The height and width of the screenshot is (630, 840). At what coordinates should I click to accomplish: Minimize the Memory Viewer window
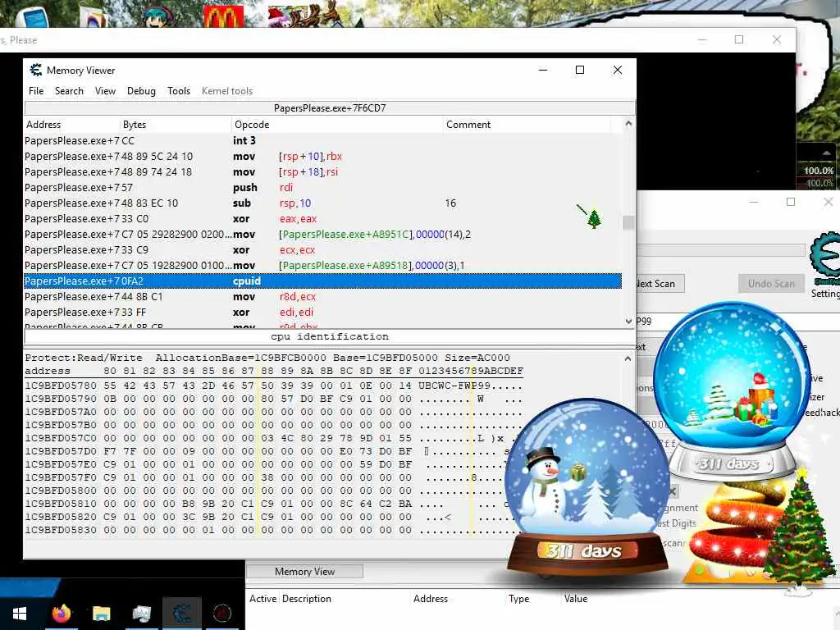543,71
